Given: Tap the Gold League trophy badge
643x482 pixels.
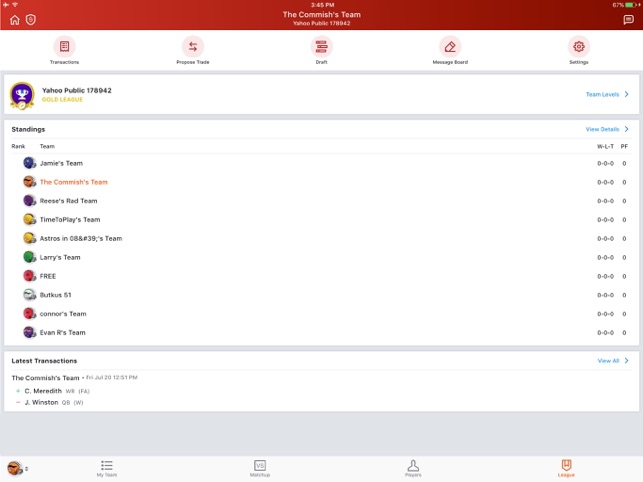Looking at the screenshot, I should 22,96.
